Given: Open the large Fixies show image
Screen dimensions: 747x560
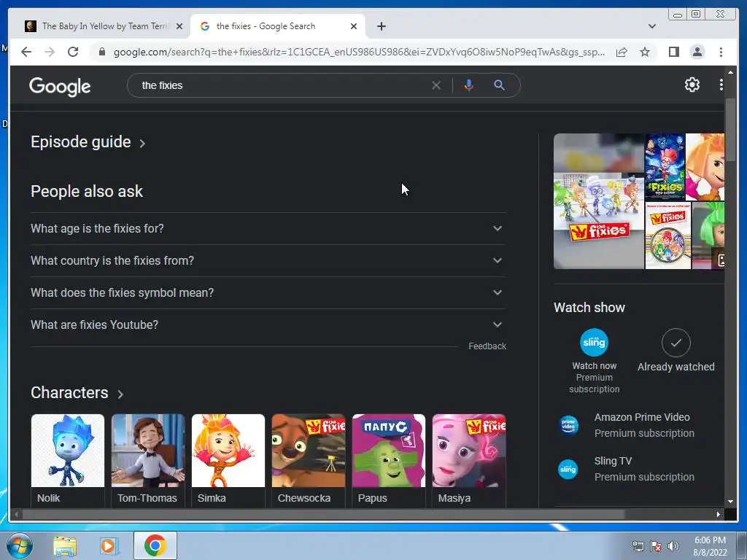Looking at the screenshot, I should (x=598, y=201).
